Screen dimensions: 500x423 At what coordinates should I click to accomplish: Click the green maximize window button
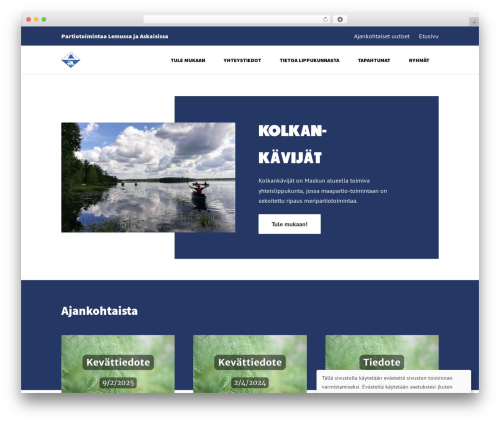pyautogui.click(x=44, y=19)
